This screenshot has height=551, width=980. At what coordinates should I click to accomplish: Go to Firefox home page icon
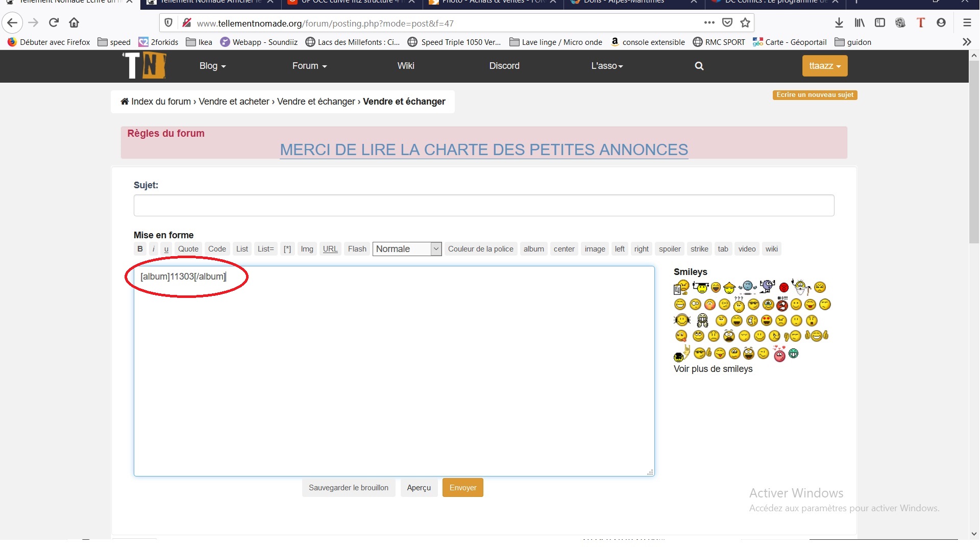74,22
